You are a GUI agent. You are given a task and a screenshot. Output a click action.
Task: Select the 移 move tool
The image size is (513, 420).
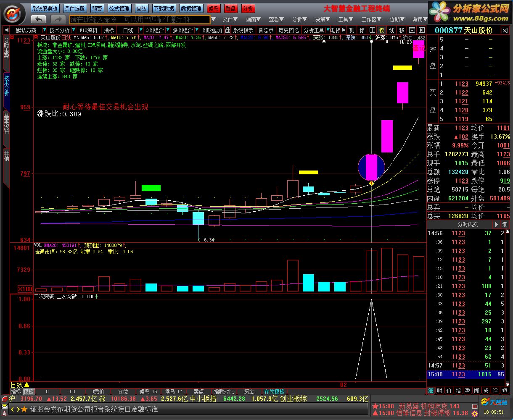(402, 30)
